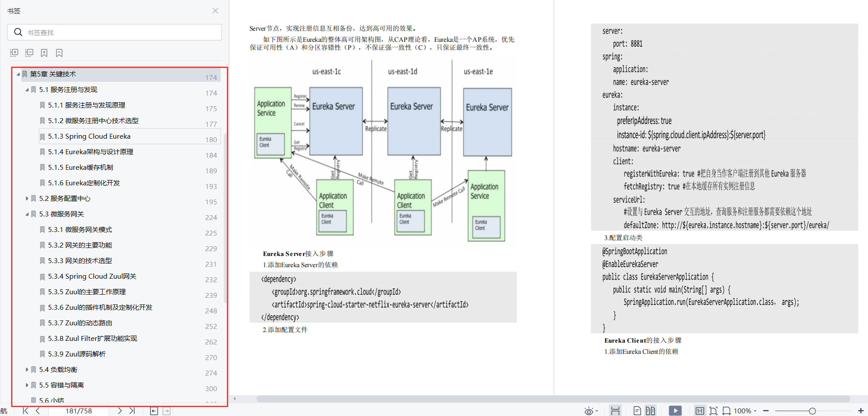
Task: Click the 5.4 负载均衡 bookmark label
Action: coord(58,370)
